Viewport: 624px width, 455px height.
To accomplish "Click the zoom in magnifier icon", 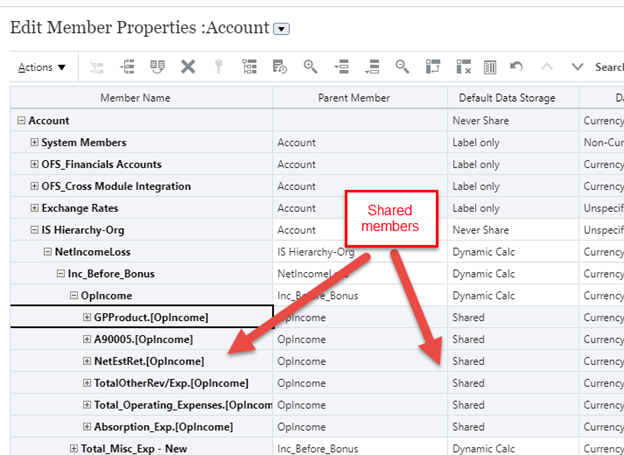I will point(310,67).
